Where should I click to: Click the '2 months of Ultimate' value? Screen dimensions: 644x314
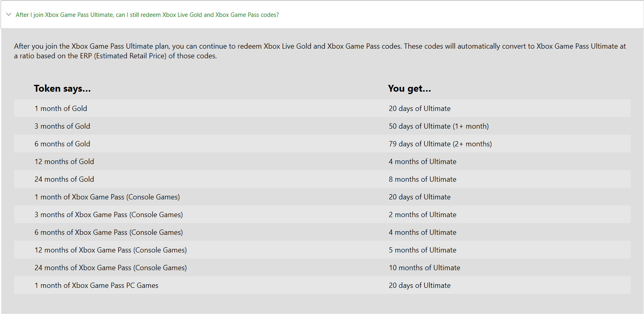click(422, 215)
